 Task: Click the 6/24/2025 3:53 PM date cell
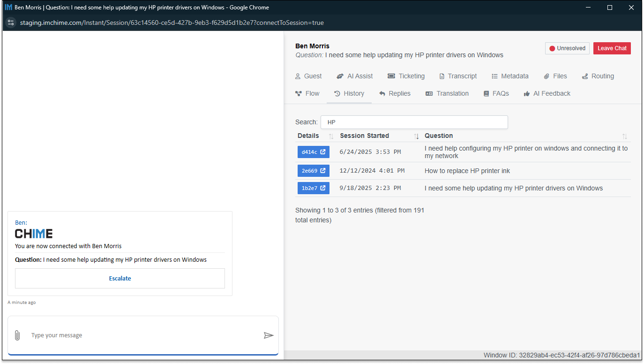coord(370,152)
